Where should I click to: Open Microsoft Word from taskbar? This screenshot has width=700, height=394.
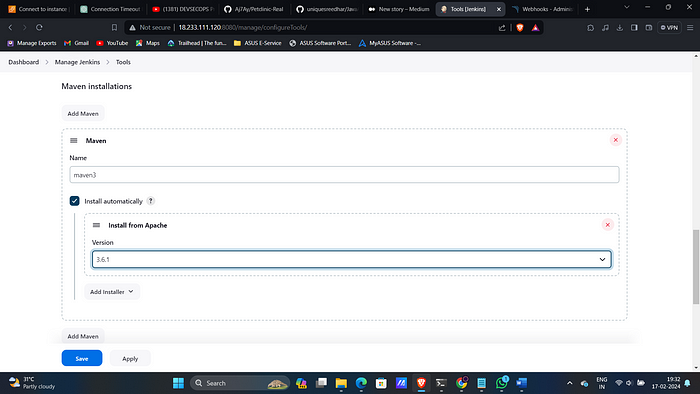tap(521, 383)
